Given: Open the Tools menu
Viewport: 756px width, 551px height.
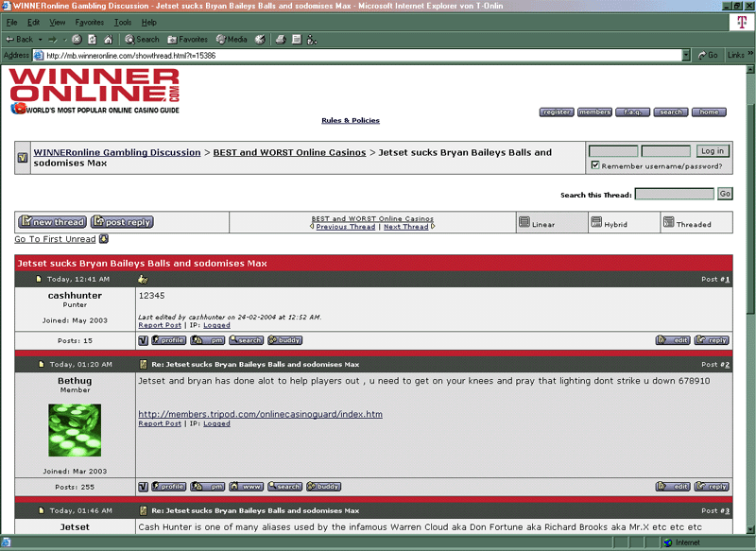Looking at the screenshot, I should coord(123,22).
